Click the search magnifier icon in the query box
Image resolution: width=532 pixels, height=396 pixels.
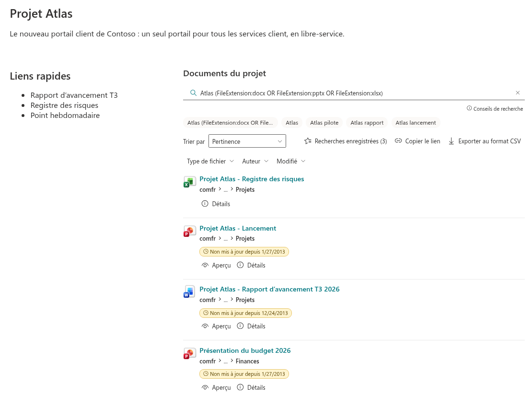(x=193, y=93)
